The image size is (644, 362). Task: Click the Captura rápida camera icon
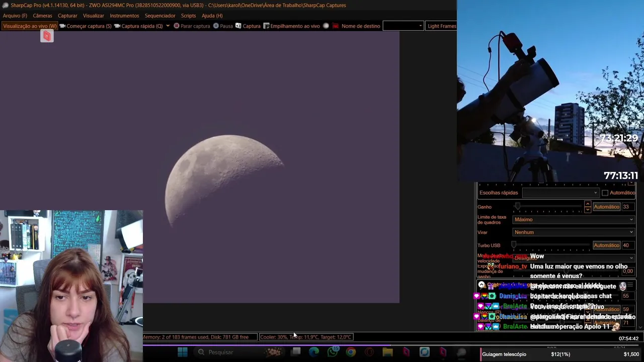pyautogui.click(x=117, y=26)
